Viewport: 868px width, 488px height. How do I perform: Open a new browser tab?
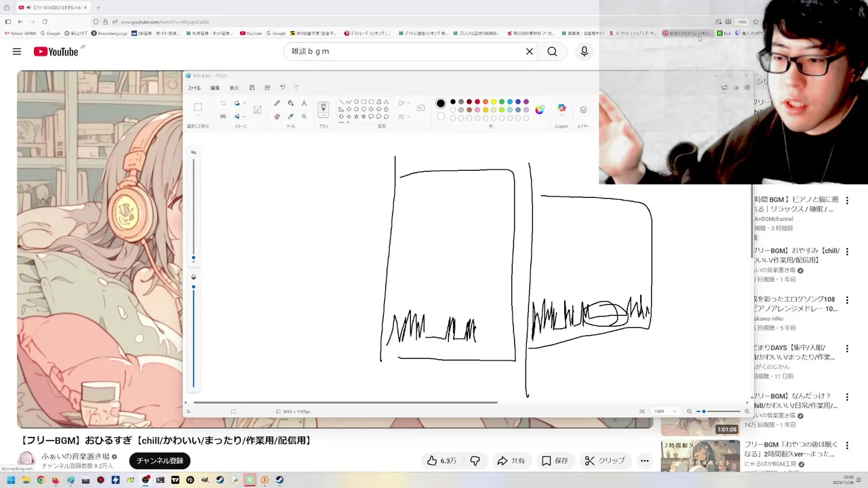pos(98,7)
